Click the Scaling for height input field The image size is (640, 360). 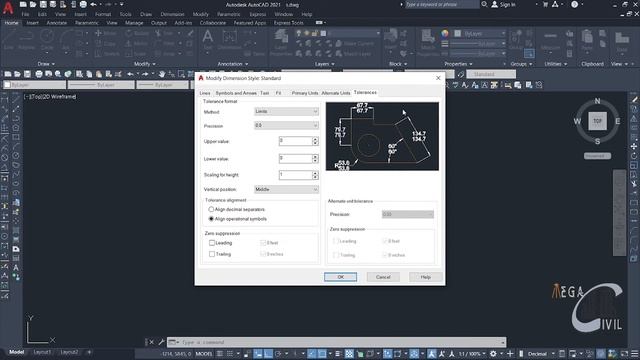[296, 175]
